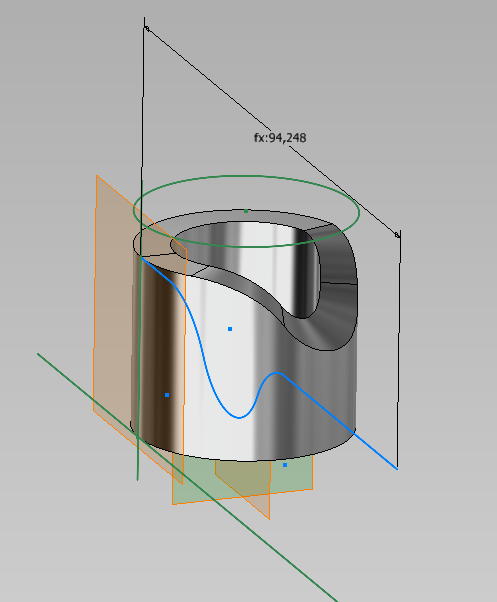Select the diagonal green axis line
497x602 pixels.
[187, 478]
